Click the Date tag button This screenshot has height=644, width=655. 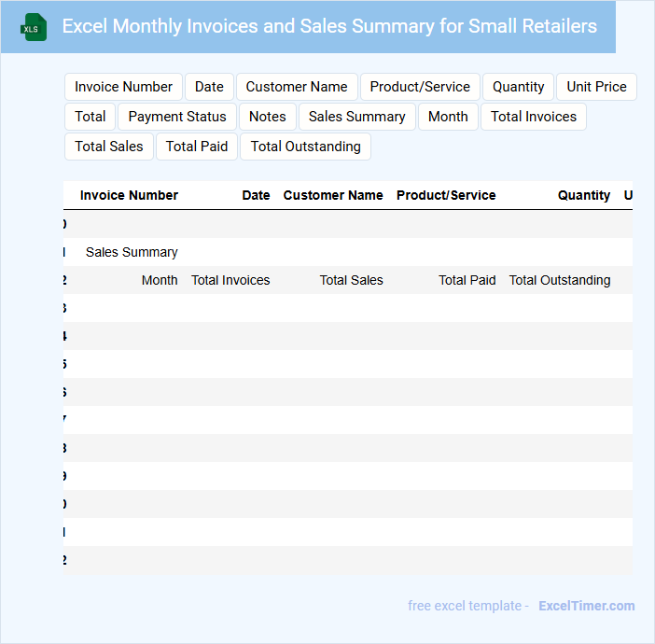(209, 87)
